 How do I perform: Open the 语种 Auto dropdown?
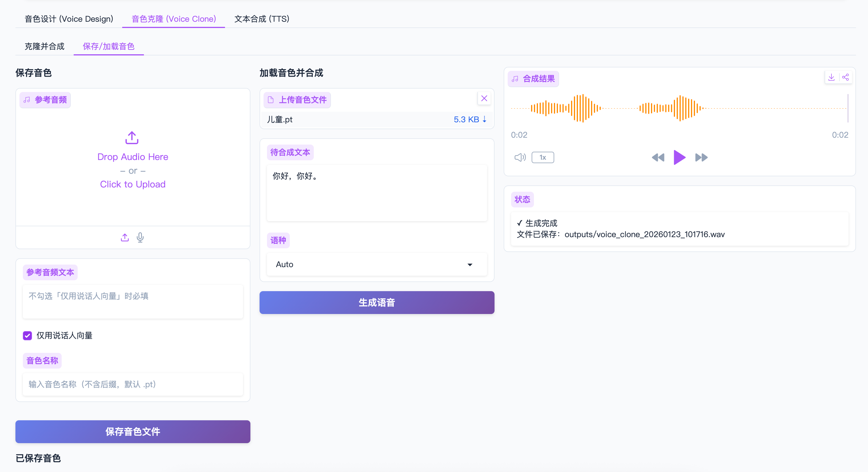376,264
